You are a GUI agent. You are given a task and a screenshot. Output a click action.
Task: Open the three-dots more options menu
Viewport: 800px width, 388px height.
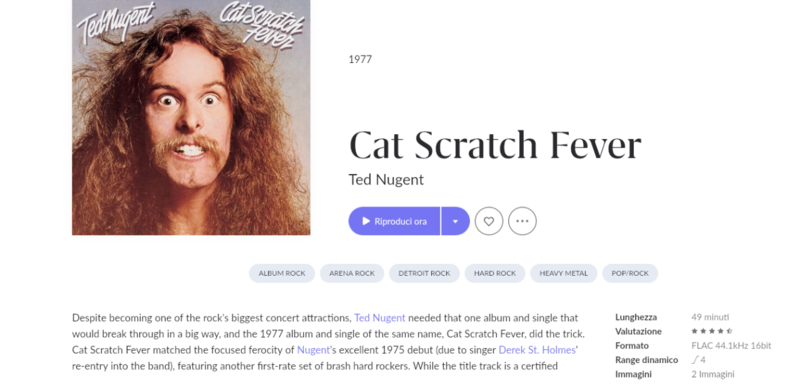click(x=522, y=221)
